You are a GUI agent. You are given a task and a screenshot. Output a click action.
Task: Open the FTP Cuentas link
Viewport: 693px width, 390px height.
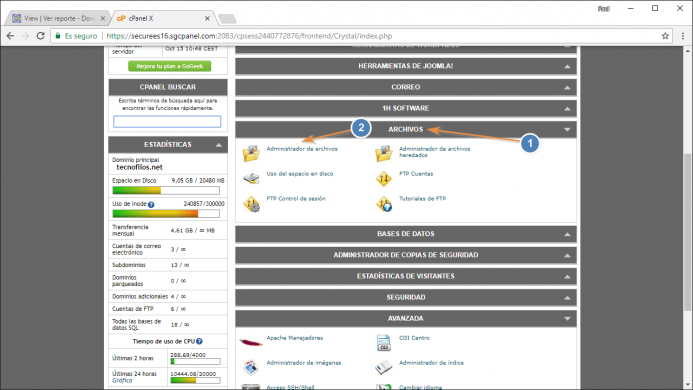(x=416, y=174)
